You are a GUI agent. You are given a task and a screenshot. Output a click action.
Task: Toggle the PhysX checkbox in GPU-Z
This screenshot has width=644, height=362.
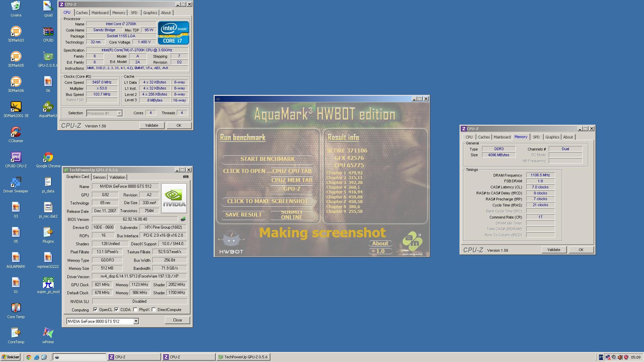coord(135,309)
